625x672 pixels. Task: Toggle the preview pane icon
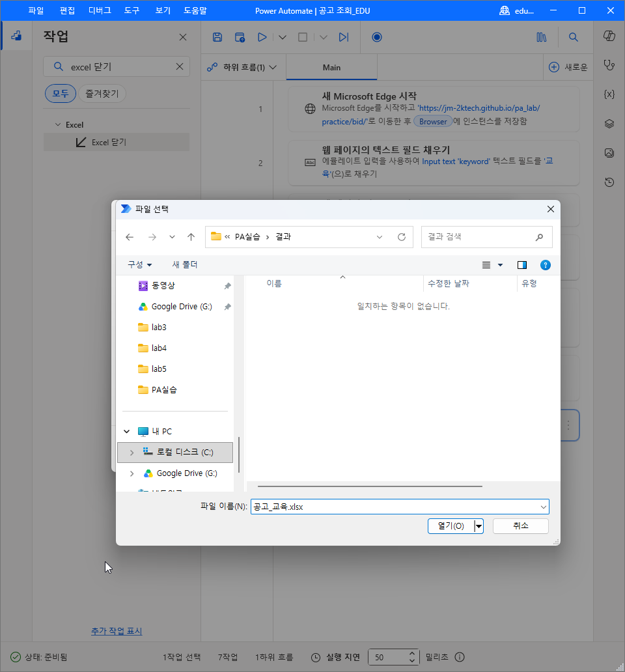coord(521,265)
